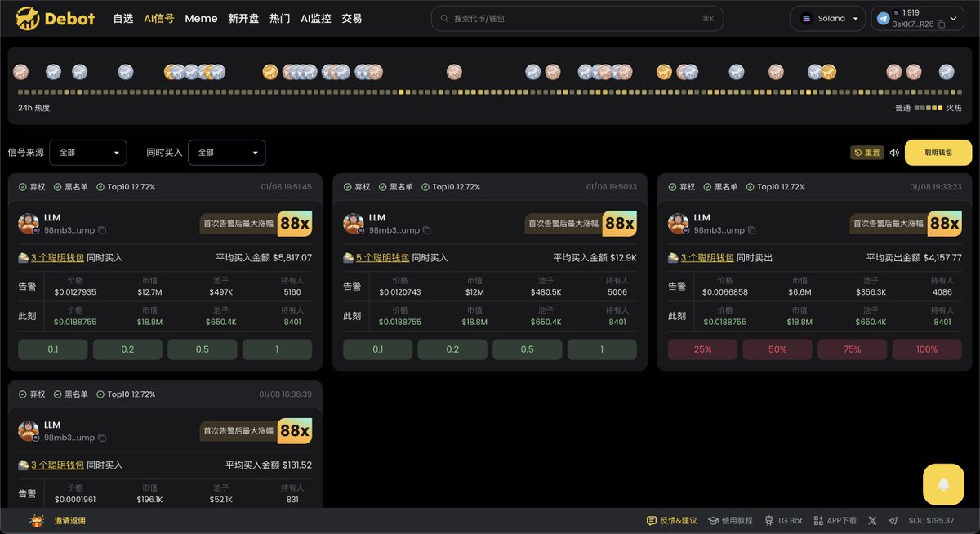The image size is (980, 534).
Task: Click the Debot logo
Action: click(x=55, y=18)
